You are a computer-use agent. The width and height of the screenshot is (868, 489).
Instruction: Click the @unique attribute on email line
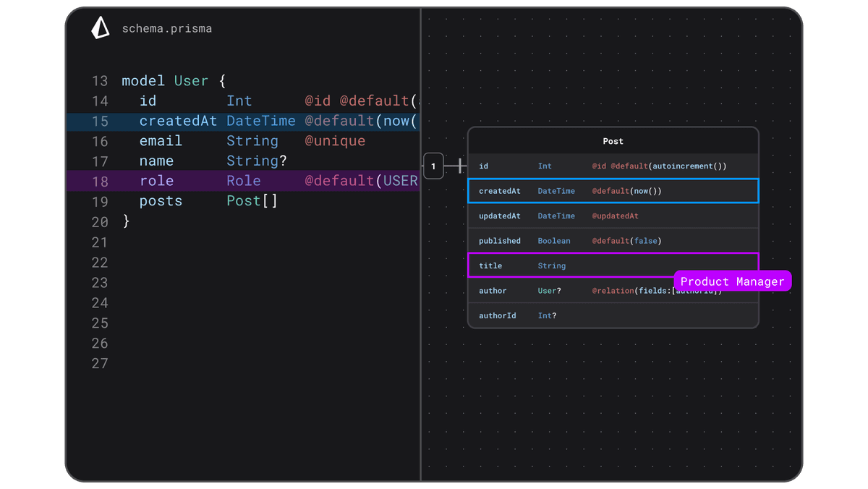pyautogui.click(x=334, y=141)
